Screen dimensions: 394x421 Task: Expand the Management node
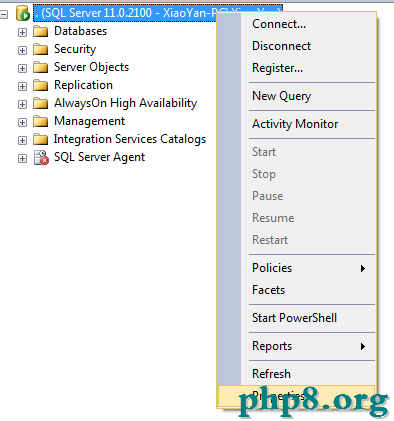click(x=22, y=122)
